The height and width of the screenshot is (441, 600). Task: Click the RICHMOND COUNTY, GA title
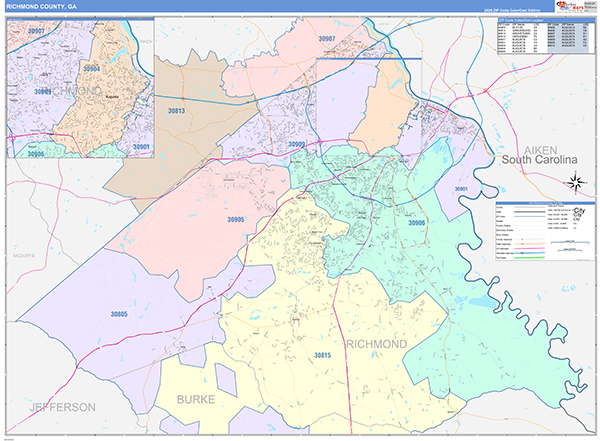coord(41,7)
